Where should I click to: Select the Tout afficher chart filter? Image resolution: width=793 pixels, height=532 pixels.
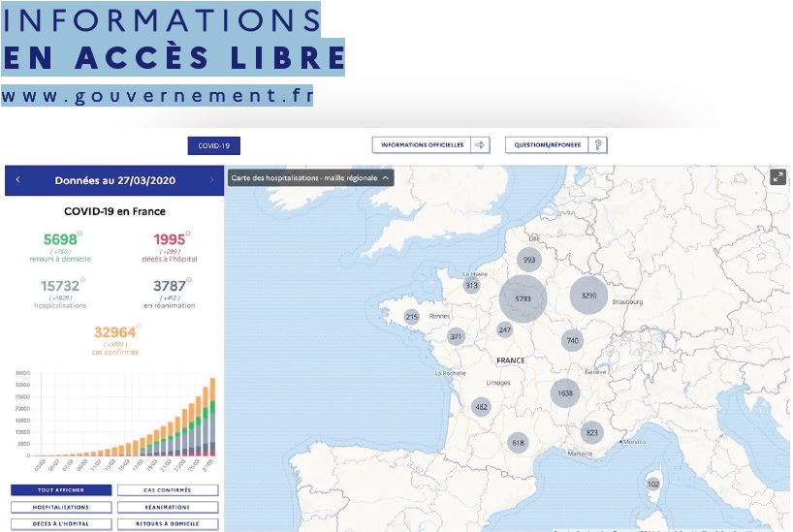click(61, 490)
